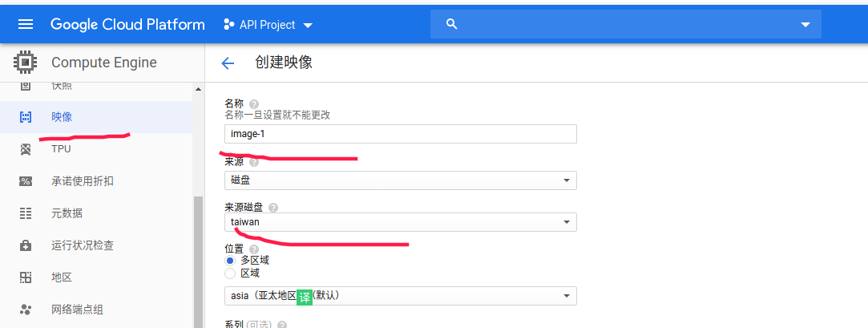The image size is (868, 328).
Task: Open the API Project selector
Action: [x=268, y=25]
